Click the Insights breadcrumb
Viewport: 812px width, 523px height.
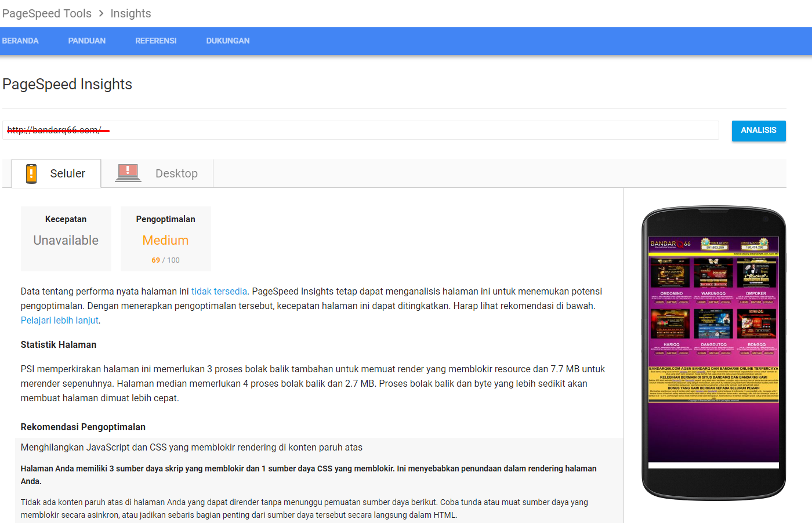click(130, 13)
